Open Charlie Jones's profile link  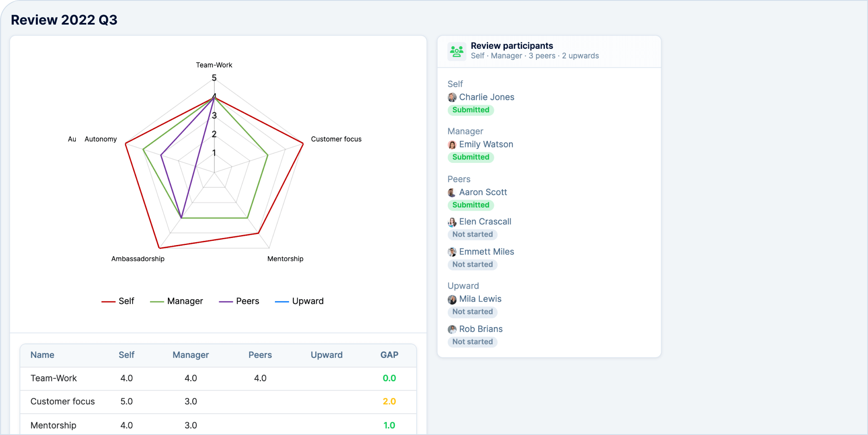coord(486,97)
